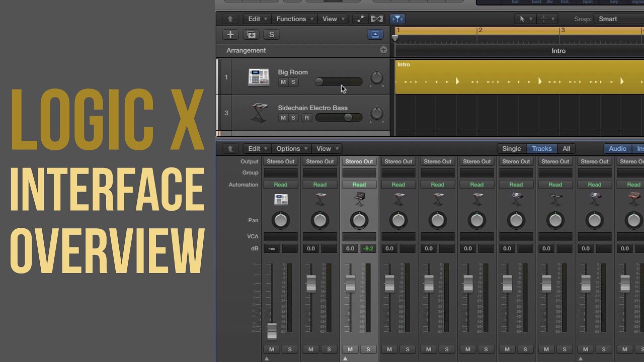Mute the drum machine channel in the mixer
The height and width of the screenshot is (362, 644).
pos(272,349)
